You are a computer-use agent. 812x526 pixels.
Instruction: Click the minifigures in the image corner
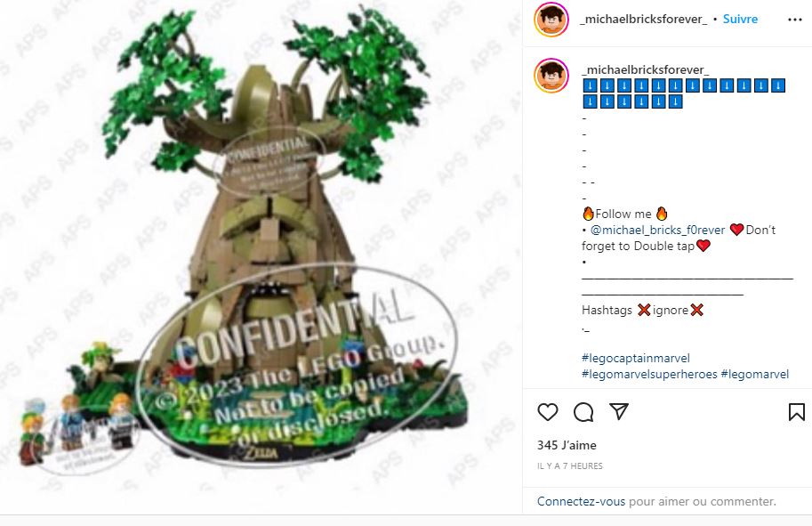(77, 425)
